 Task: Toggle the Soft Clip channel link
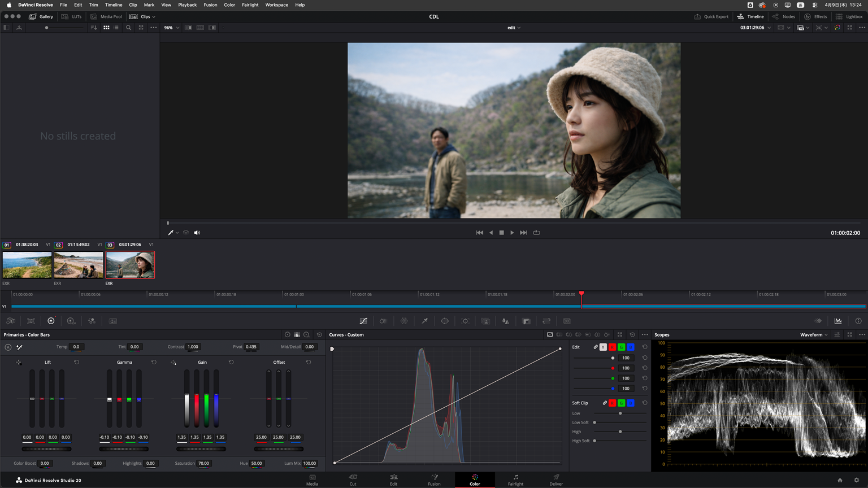point(605,403)
